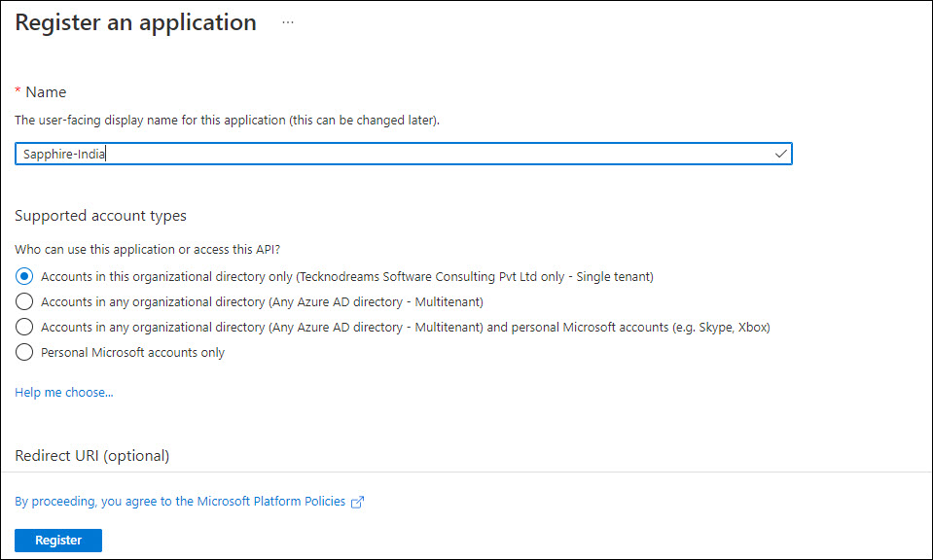Select the single tenant organizational directory radio button
933x560 pixels.
[24, 276]
